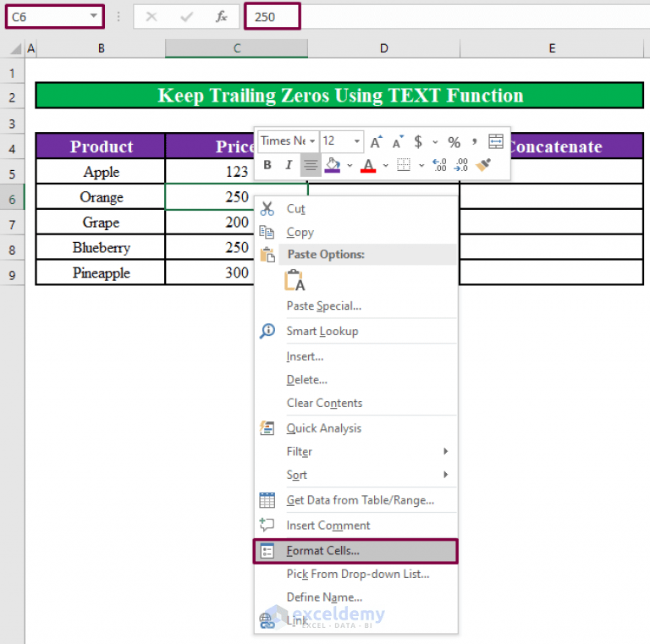The width and height of the screenshot is (650, 644).
Task: Choose Get Data from Table/Range
Action: coord(355,500)
